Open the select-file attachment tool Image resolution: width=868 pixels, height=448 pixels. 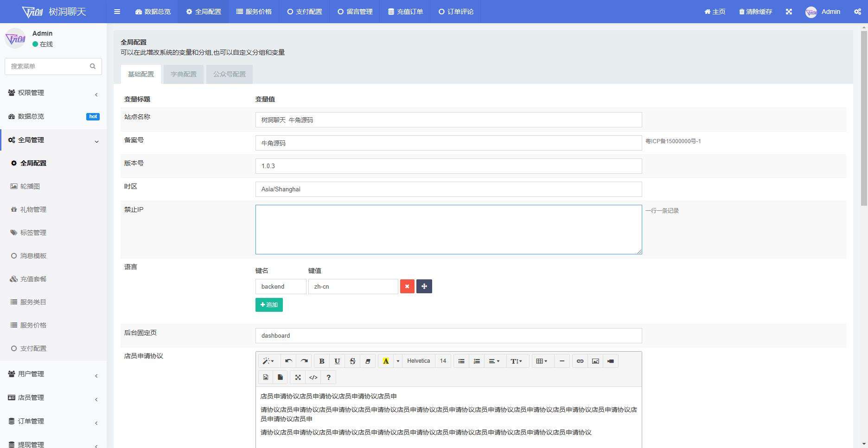coord(280,377)
